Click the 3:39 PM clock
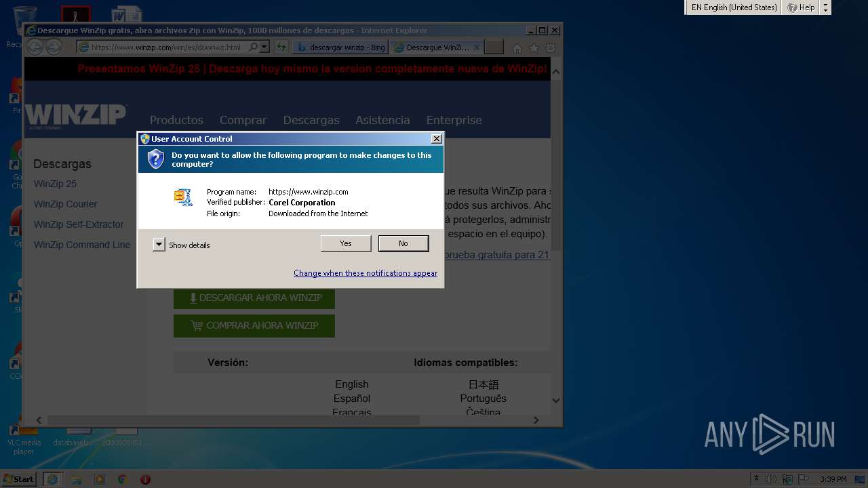The width and height of the screenshot is (868, 488). tap(833, 479)
